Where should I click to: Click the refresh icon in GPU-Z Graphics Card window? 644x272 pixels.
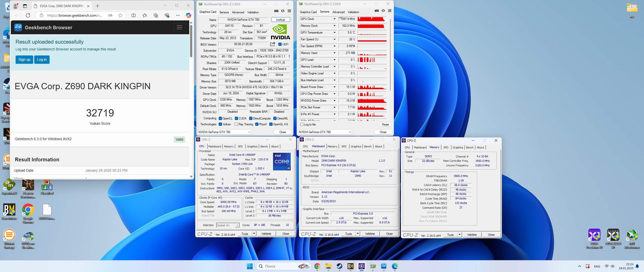coord(283,11)
